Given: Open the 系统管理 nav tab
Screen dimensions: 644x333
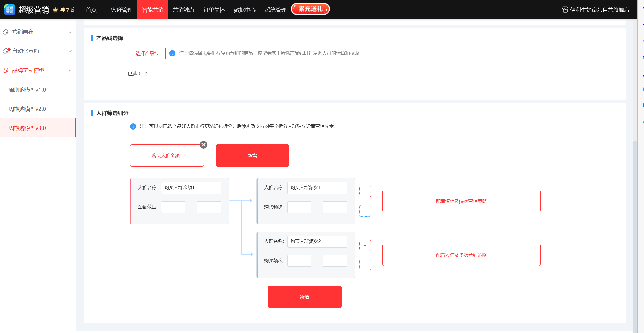Looking at the screenshot, I should pos(276,10).
